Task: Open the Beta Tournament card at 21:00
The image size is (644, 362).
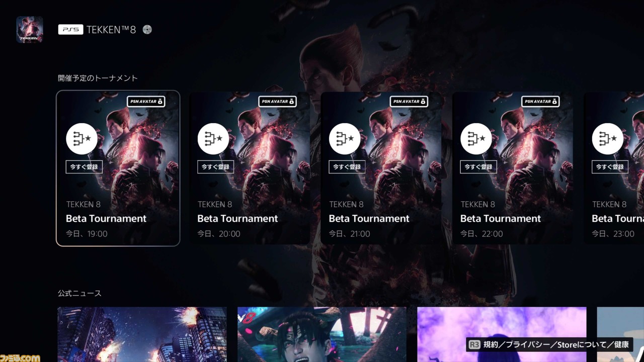Action: pyautogui.click(x=381, y=168)
